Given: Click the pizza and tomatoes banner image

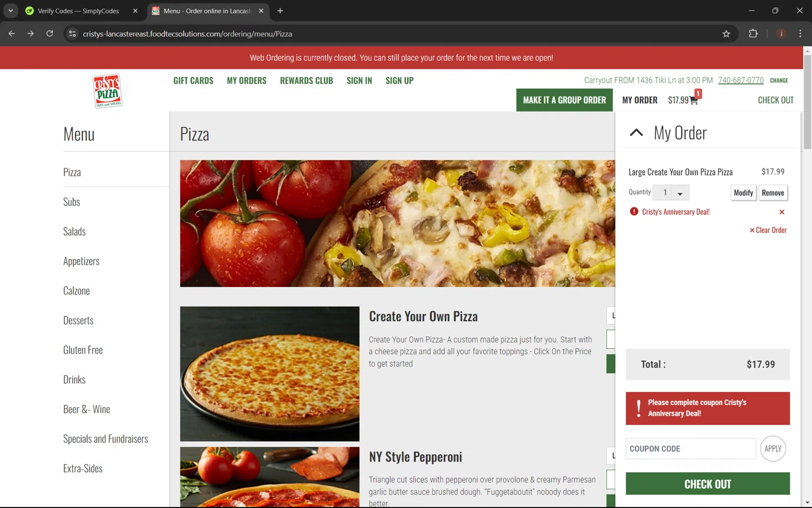Looking at the screenshot, I should pyautogui.click(x=397, y=223).
